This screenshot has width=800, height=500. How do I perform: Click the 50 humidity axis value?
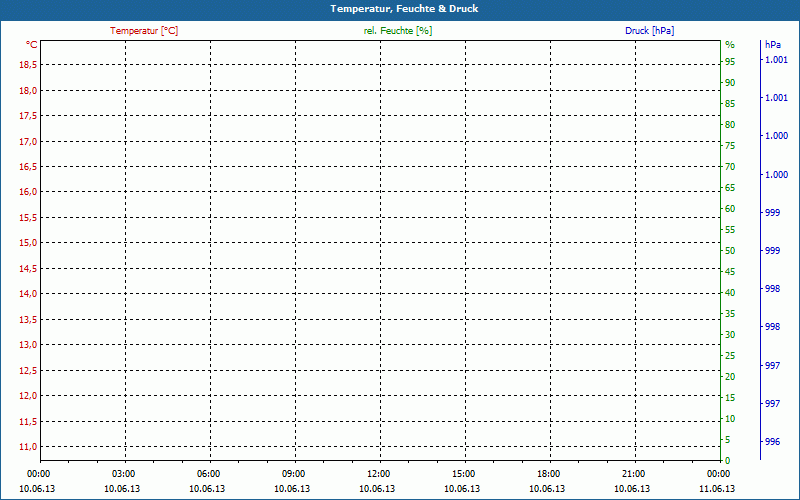pos(730,251)
